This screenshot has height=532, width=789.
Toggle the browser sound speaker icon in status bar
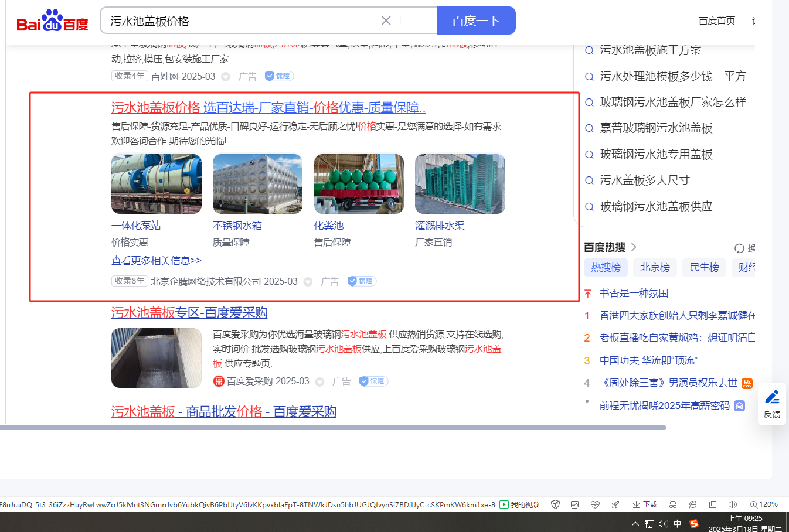[733, 504]
